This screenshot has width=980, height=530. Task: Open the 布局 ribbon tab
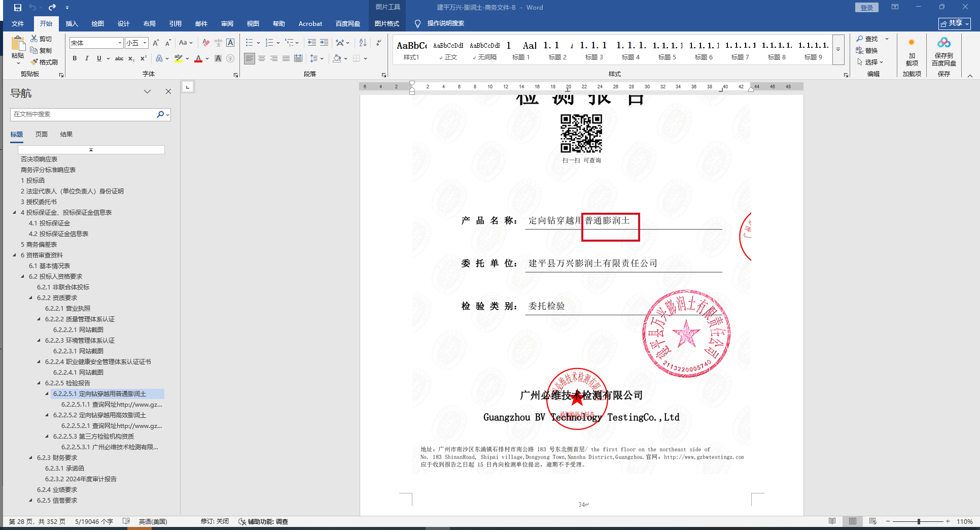(x=149, y=23)
